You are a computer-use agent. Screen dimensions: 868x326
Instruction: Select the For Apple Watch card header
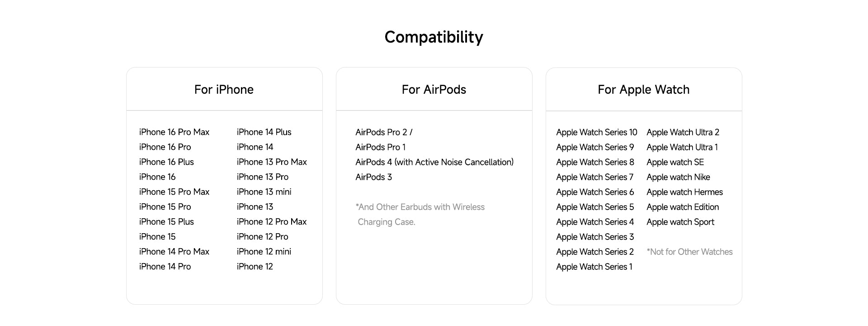pos(644,90)
